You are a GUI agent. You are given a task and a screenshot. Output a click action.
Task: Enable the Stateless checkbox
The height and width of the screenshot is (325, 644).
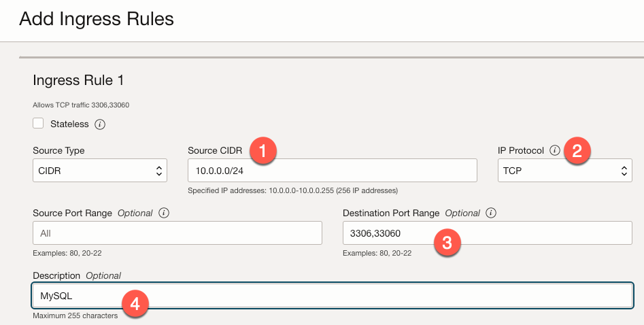pyautogui.click(x=39, y=124)
